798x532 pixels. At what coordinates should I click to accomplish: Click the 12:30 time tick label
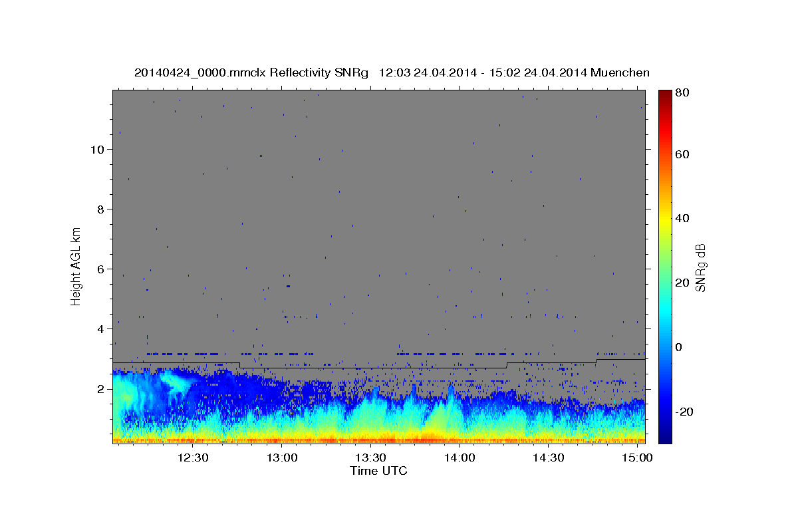[193, 458]
